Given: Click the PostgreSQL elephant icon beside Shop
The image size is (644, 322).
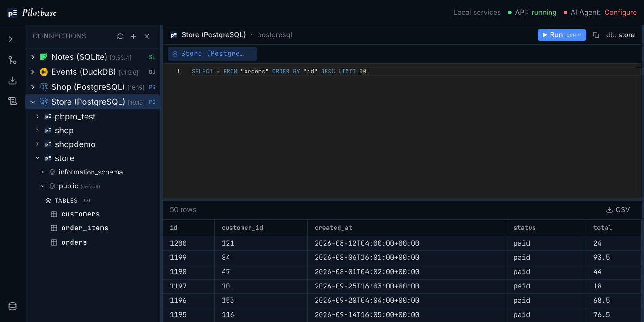Looking at the screenshot, I should point(44,87).
